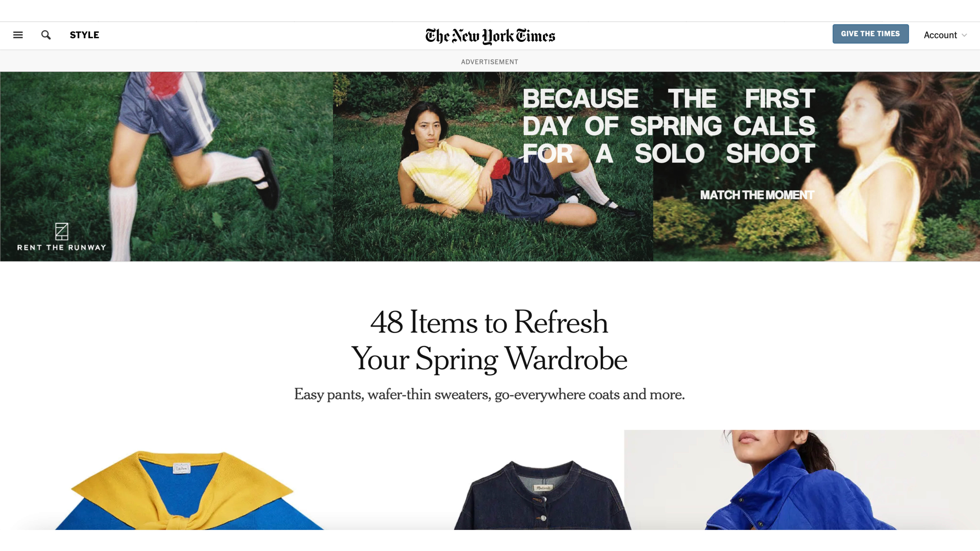Click the Rent the Runway logo icon
Screen dimensions: 980x551
62,232
